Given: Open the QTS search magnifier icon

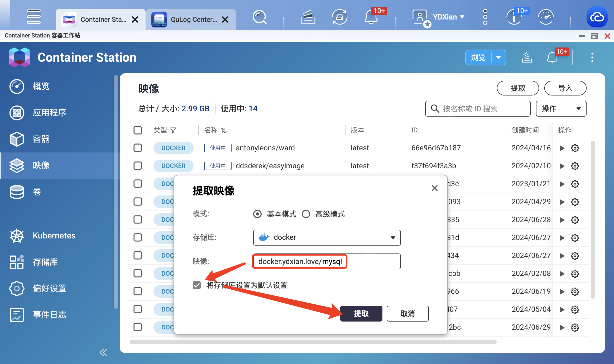Looking at the screenshot, I should (260, 17).
